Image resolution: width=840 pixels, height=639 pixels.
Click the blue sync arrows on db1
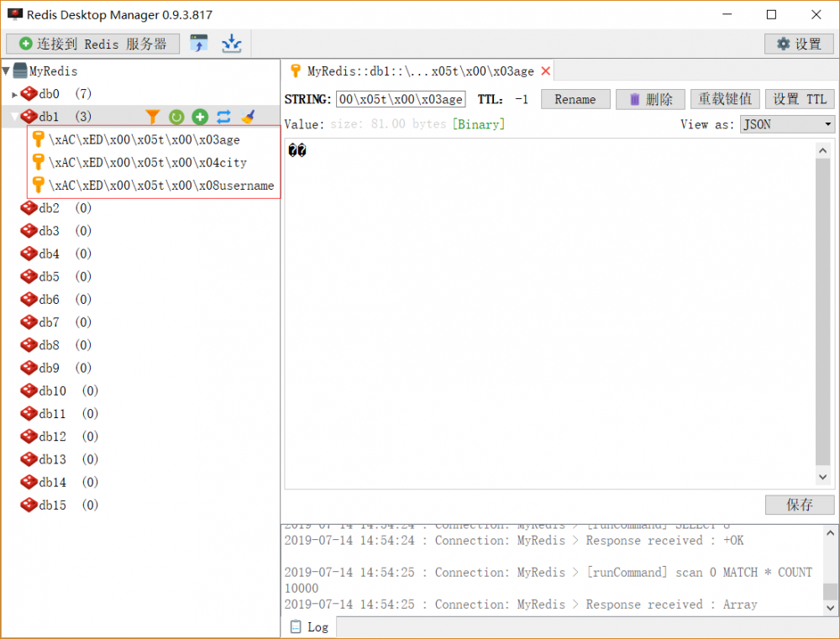point(223,117)
